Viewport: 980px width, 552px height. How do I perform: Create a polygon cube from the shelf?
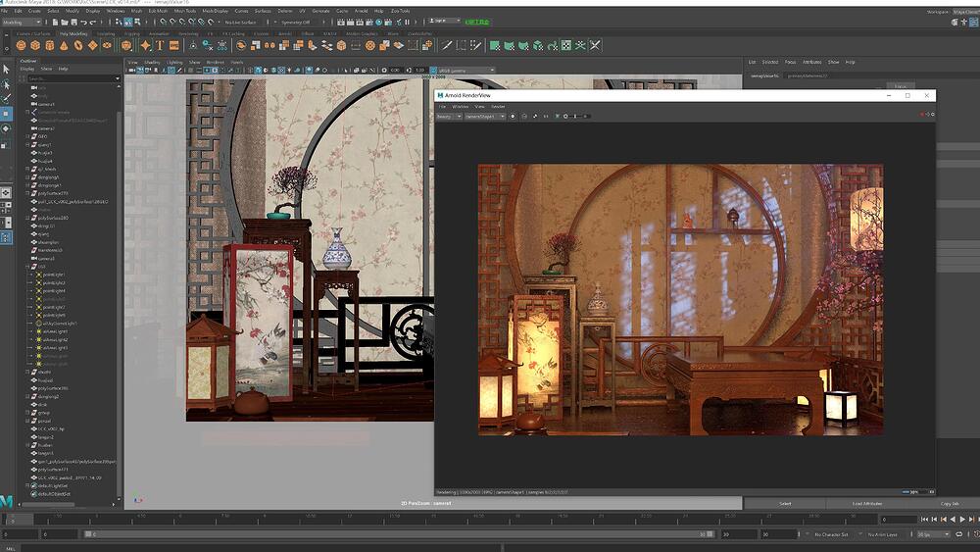point(35,46)
